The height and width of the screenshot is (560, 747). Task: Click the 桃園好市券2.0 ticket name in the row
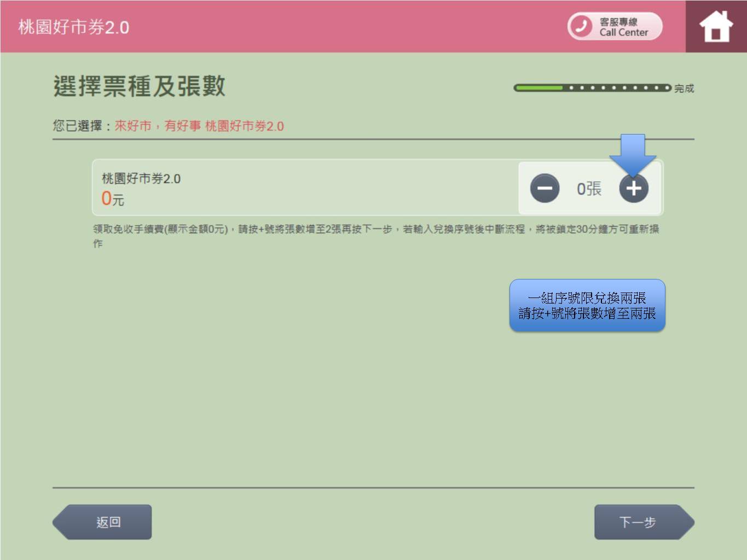point(141,179)
